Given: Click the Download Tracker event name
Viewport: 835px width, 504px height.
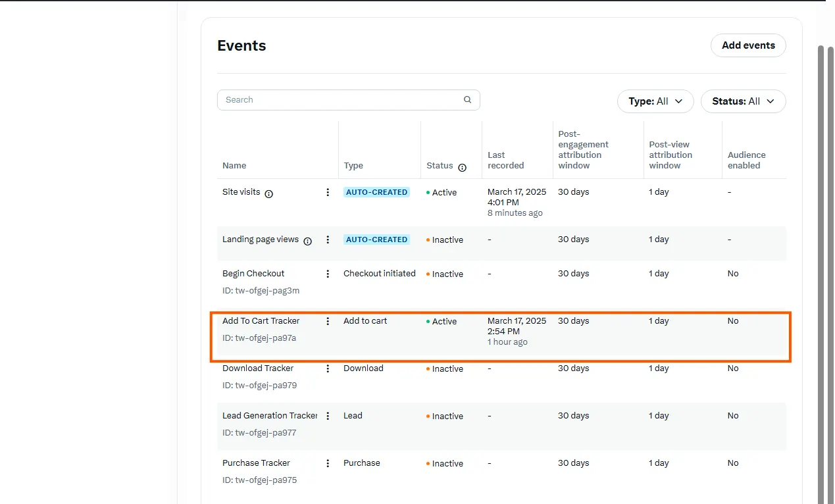Looking at the screenshot, I should point(258,368).
